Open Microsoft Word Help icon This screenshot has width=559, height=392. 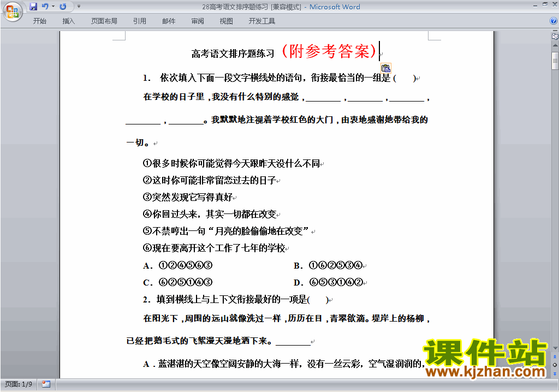(553, 21)
